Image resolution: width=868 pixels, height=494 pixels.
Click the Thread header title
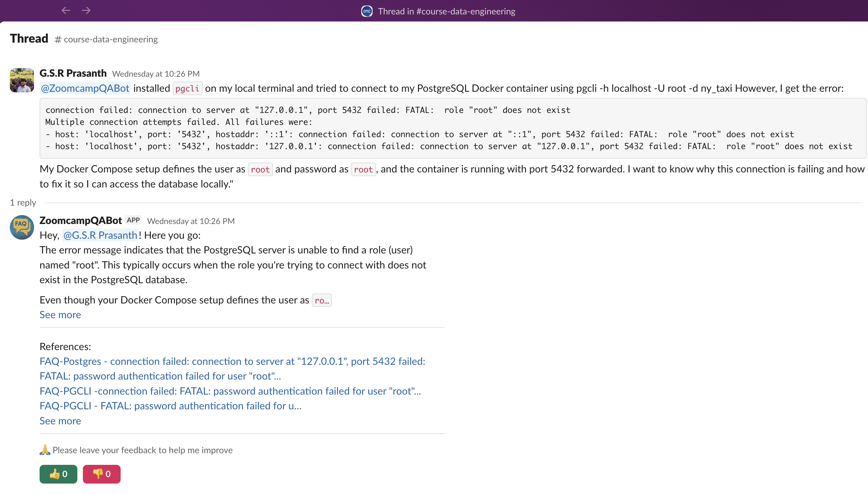tap(29, 38)
